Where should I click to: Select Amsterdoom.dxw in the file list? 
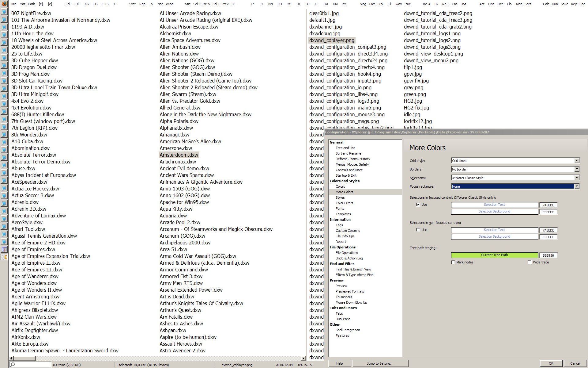[x=179, y=155]
